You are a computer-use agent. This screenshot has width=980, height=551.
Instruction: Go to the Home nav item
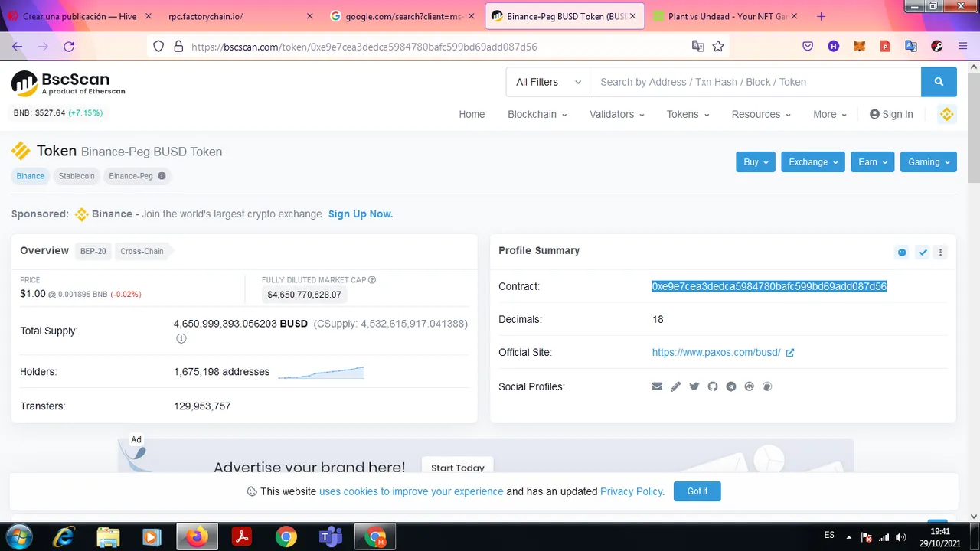pos(472,114)
